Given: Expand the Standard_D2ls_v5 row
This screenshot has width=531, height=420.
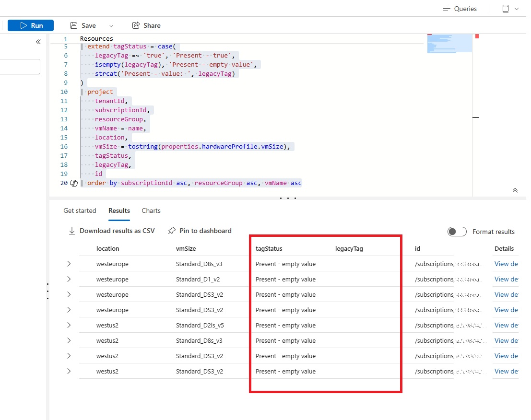Looking at the screenshot, I should (69, 325).
